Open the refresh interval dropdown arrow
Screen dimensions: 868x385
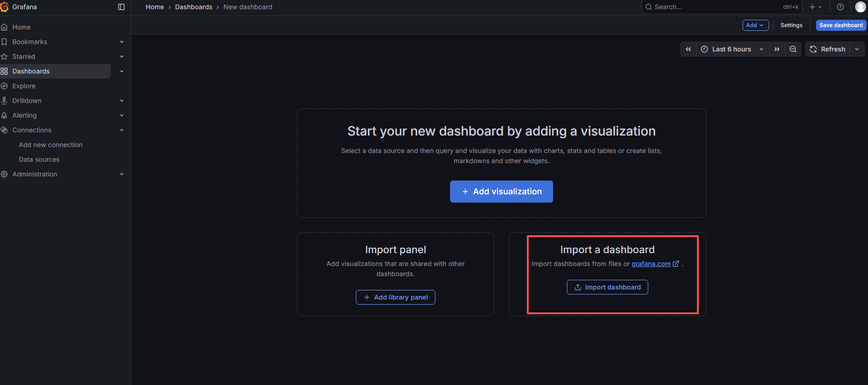pos(857,49)
